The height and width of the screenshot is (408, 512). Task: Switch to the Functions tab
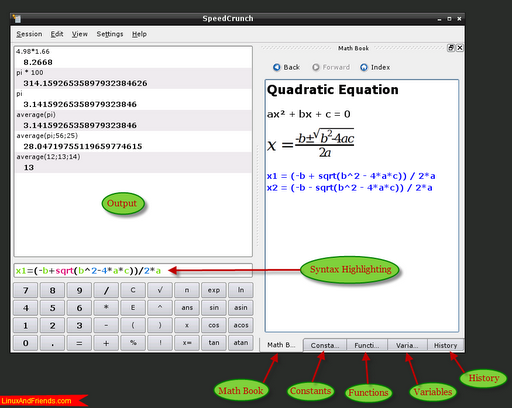[367, 345]
